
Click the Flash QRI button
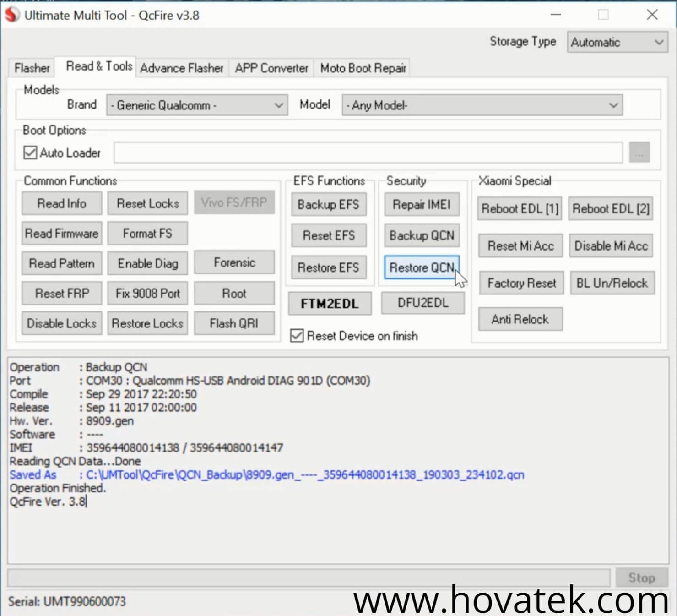coord(234,323)
